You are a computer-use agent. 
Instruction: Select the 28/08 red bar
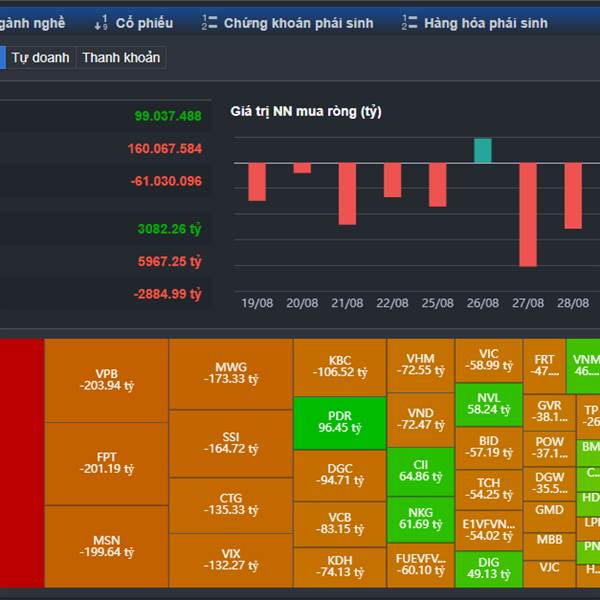(573, 196)
